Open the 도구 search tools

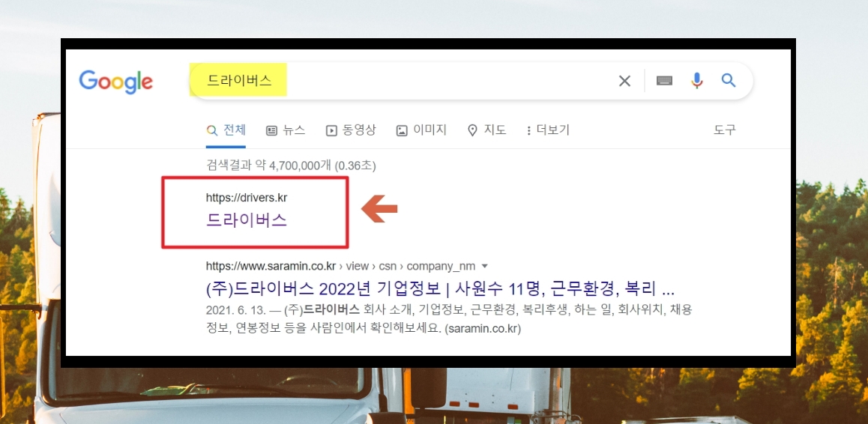click(725, 130)
